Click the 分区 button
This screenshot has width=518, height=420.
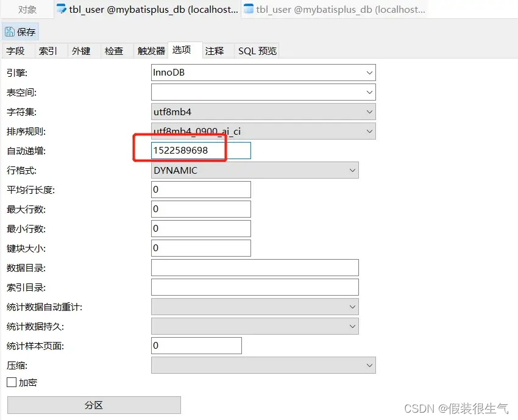(94, 405)
